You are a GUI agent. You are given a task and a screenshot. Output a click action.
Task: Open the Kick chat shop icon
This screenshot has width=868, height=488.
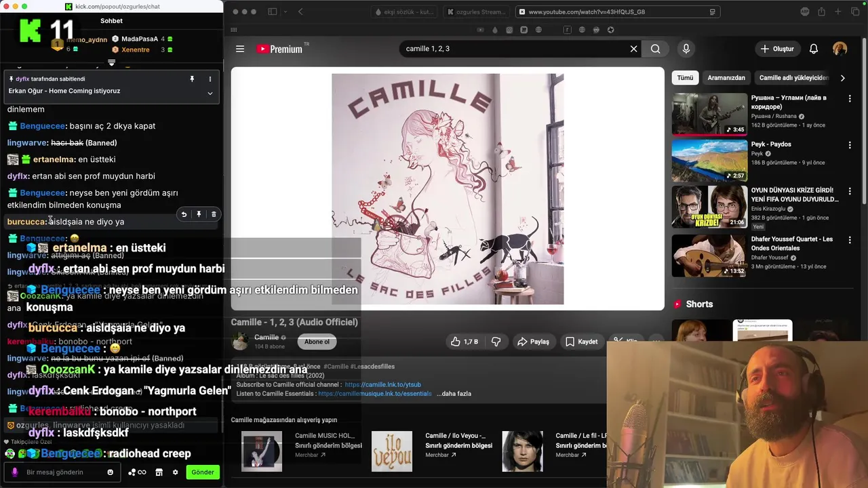click(x=159, y=472)
